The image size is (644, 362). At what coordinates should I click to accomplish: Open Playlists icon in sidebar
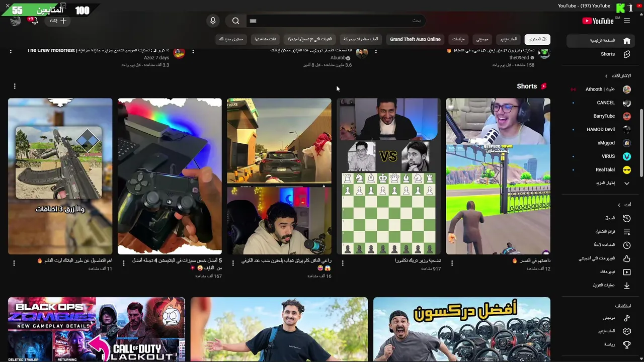tap(627, 232)
